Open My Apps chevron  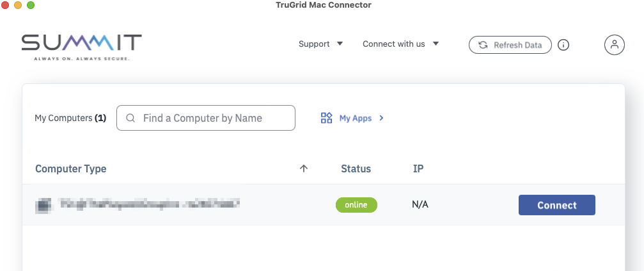[382, 118]
